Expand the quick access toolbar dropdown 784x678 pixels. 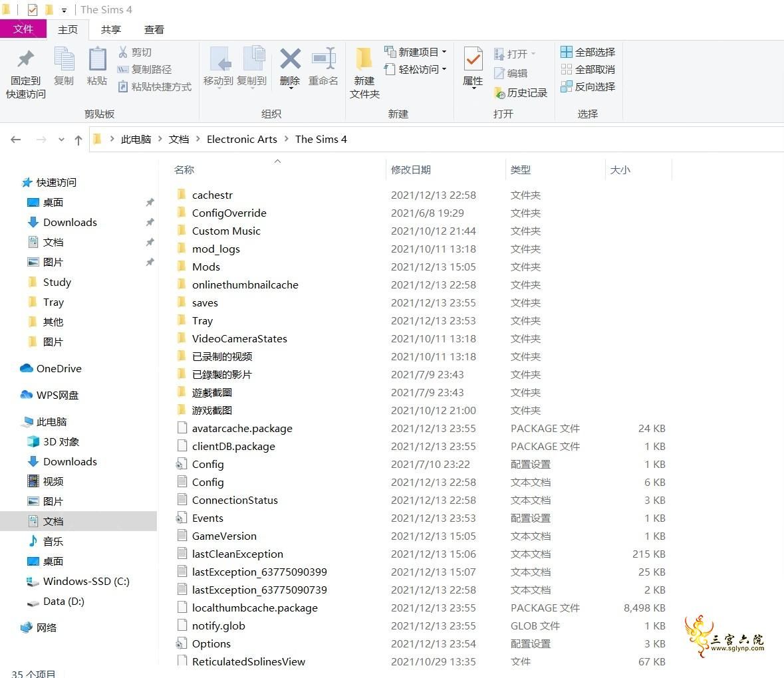point(64,10)
